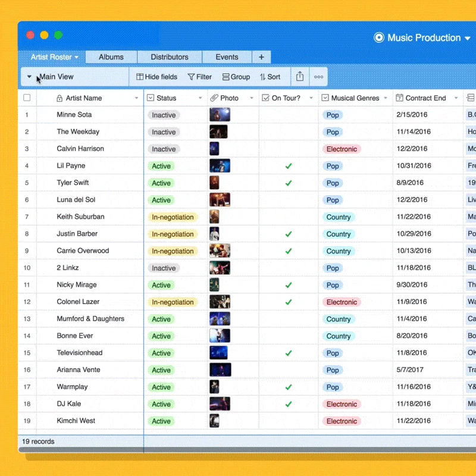Screen dimensions: 476x476
Task: Click the Main View name
Action: click(57, 77)
